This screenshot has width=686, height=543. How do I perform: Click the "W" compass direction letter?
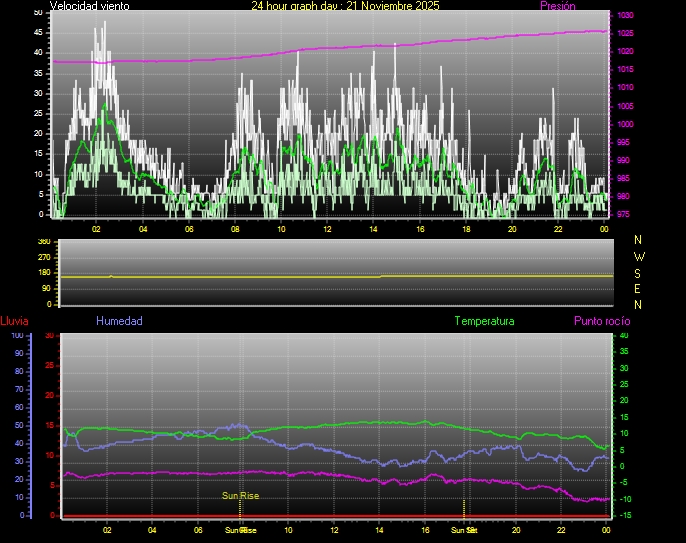click(639, 256)
